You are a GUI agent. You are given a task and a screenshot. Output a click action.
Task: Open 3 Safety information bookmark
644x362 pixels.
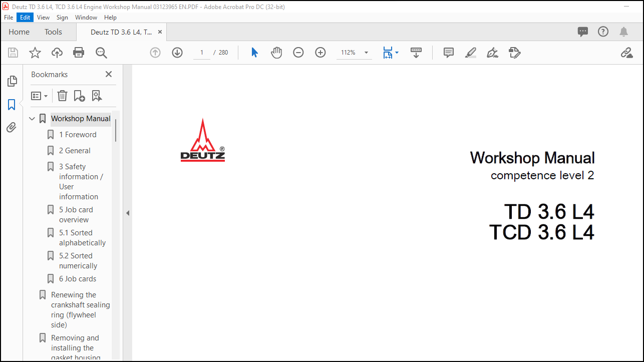click(x=81, y=181)
